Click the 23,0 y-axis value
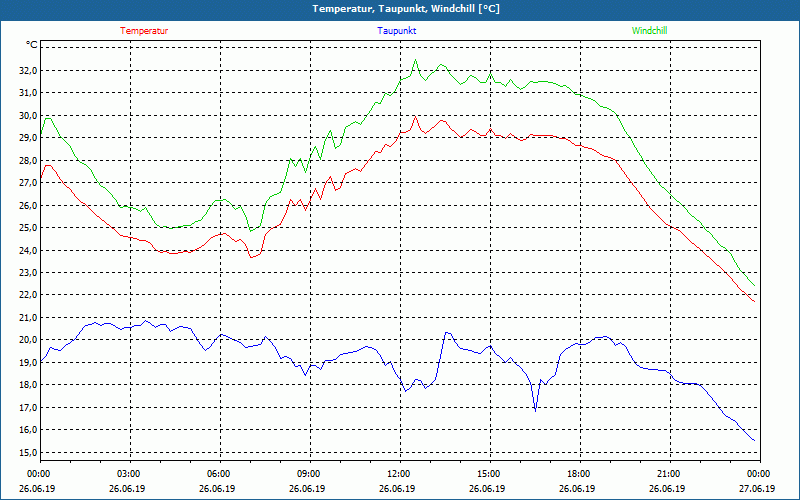800x500 pixels. click(x=28, y=272)
